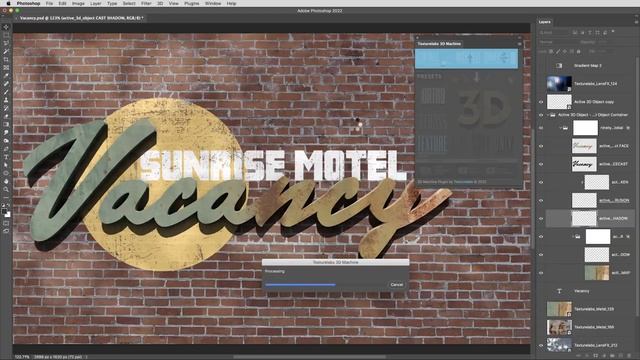Collapse the nested group below container
The width and height of the screenshot is (640, 360).
click(x=560, y=128)
